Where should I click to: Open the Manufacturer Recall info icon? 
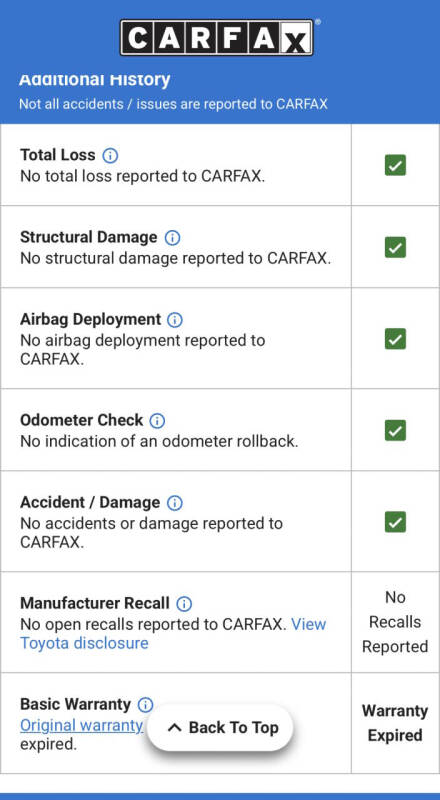click(184, 604)
